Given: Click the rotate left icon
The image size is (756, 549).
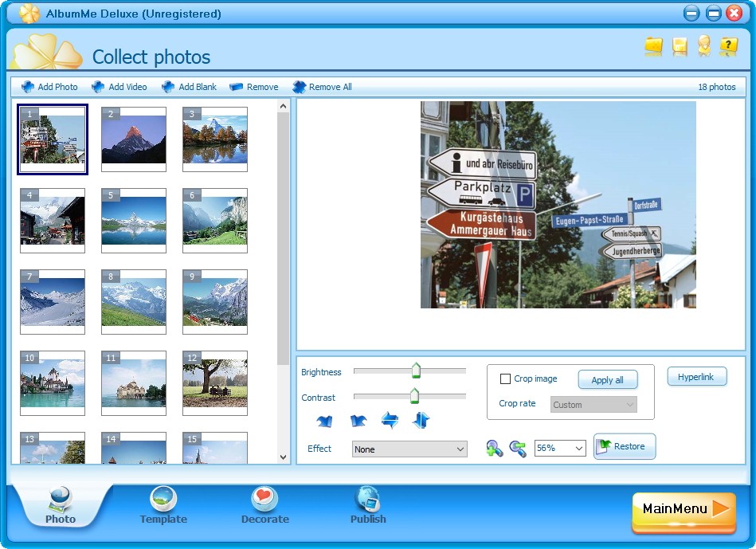Looking at the screenshot, I should [324, 421].
